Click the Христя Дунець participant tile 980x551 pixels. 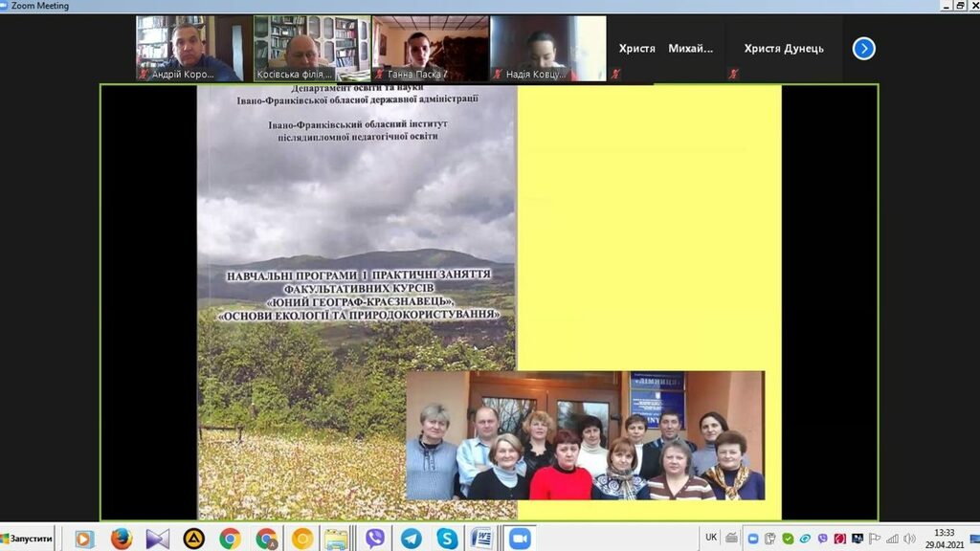point(784,49)
